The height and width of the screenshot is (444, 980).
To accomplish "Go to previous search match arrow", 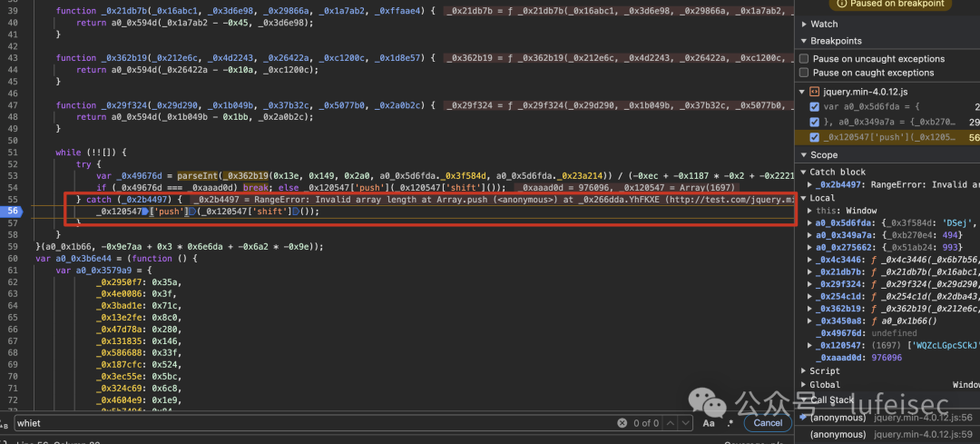I will coord(670,423).
